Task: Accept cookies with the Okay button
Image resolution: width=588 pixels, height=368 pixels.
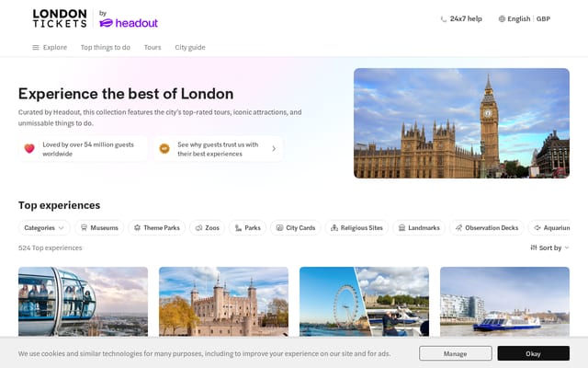Action: (x=533, y=353)
